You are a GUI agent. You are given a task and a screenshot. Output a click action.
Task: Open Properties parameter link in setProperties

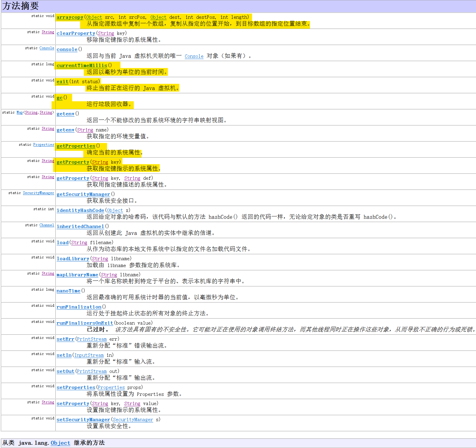111,387
